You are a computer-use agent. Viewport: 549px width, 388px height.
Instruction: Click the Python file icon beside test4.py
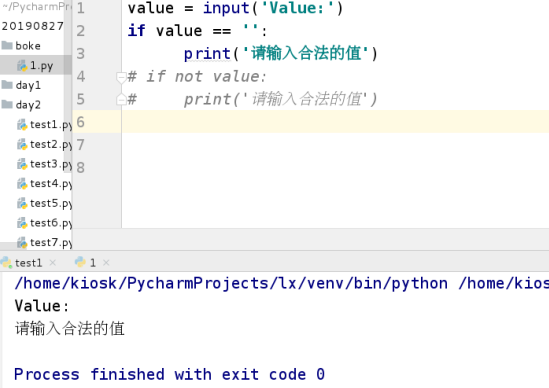coord(22,183)
